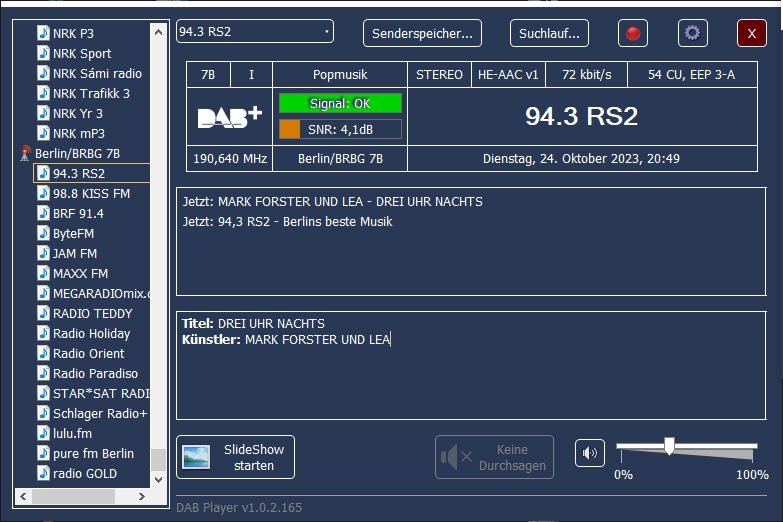Select station Schlager Radio+
Screen dimensions: 783x522
(x=100, y=413)
